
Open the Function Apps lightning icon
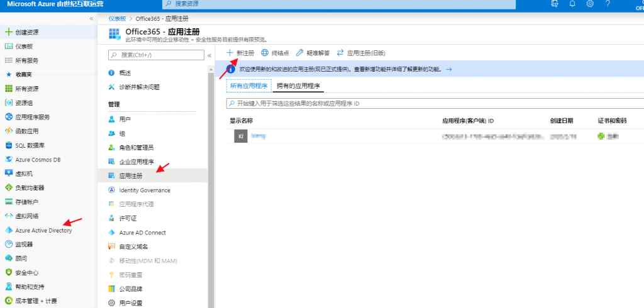(8, 131)
